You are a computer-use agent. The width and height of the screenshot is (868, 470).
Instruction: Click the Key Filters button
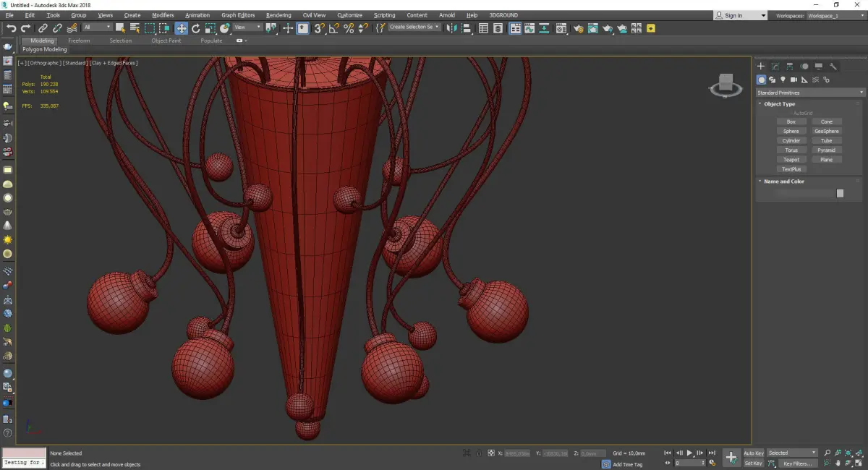(x=796, y=463)
